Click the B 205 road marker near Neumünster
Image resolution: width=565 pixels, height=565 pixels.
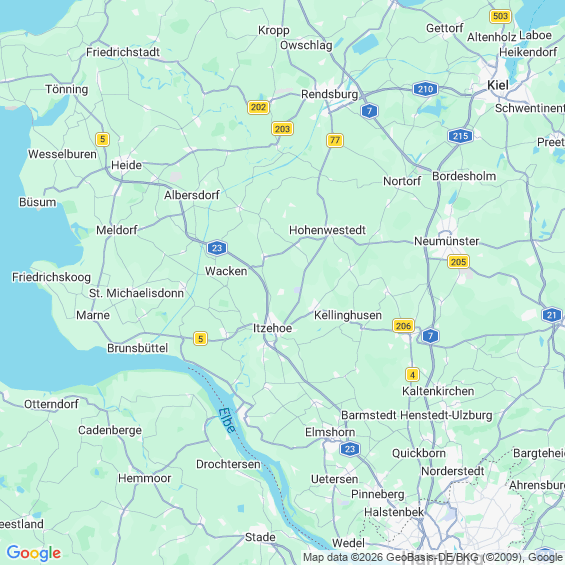tap(458, 262)
